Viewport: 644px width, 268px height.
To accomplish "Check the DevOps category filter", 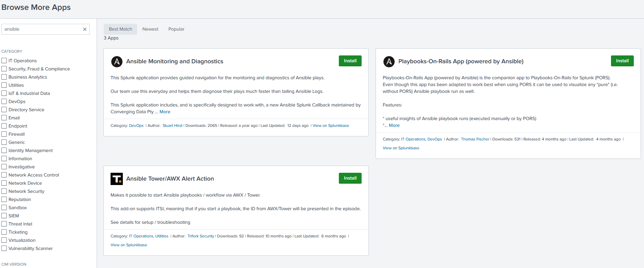I will pyautogui.click(x=4, y=101).
